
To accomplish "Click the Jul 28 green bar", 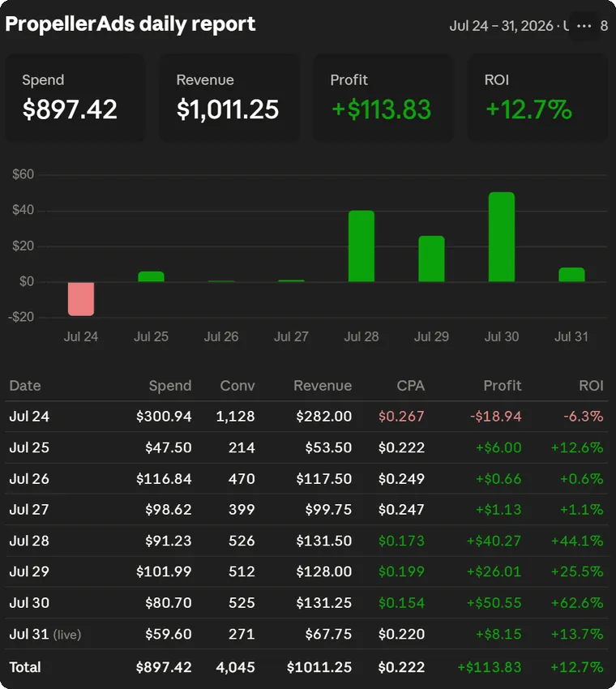I will (361, 246).
